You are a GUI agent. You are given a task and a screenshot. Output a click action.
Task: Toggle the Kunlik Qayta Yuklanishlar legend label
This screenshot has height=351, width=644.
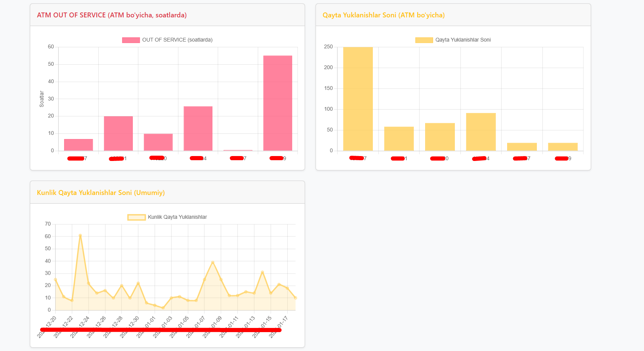point(177,217)
